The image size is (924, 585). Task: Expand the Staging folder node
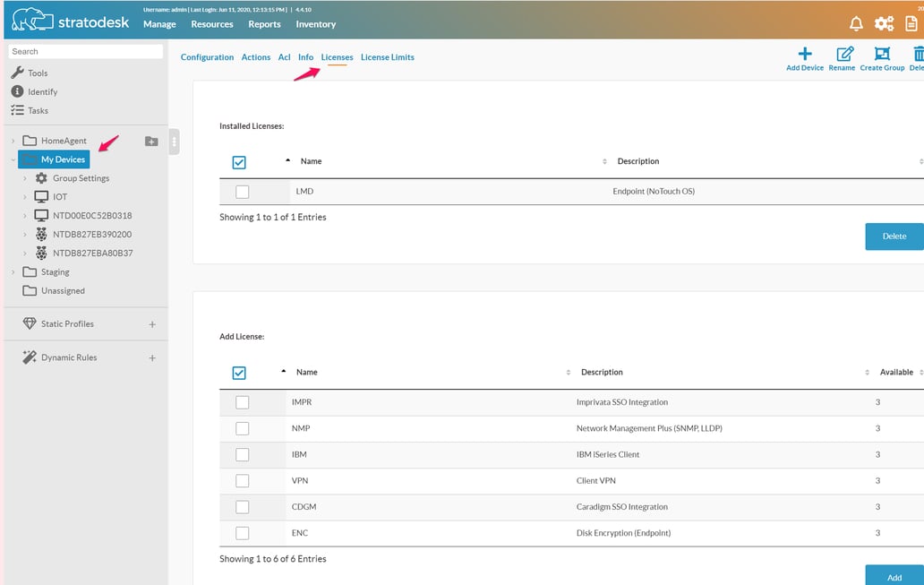pyautogui.click(x=13, y=272)
